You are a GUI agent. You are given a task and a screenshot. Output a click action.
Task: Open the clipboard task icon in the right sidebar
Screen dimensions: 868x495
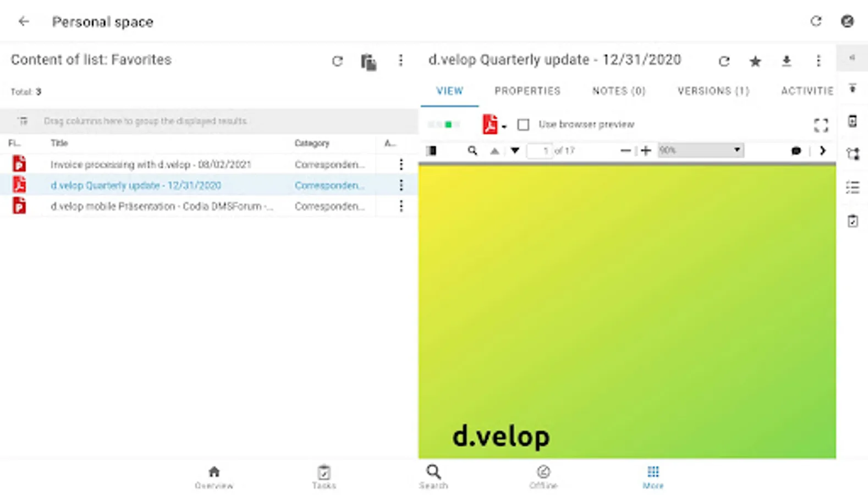tap(853, 221)
